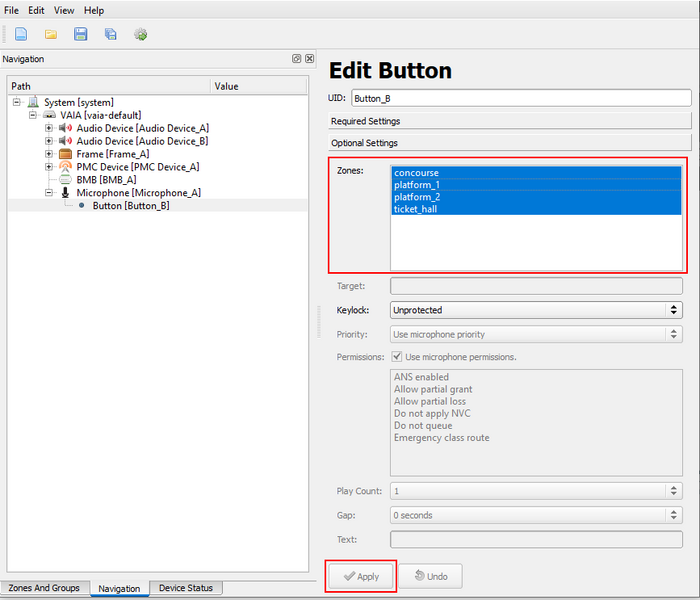Viewport: 700px width, 600px height.
Task: Collapse the Microphone_A tree node
Action: (49, 193)
